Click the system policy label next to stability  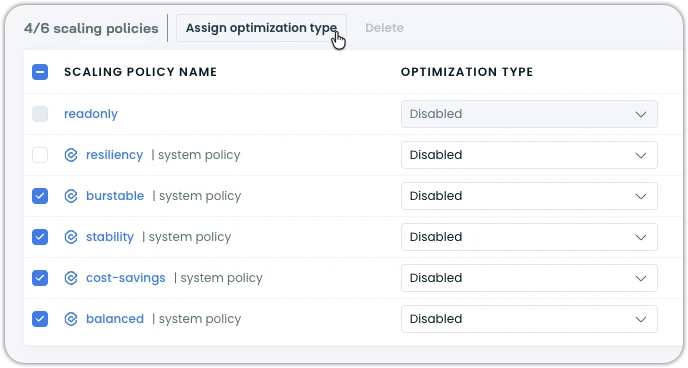190,237
